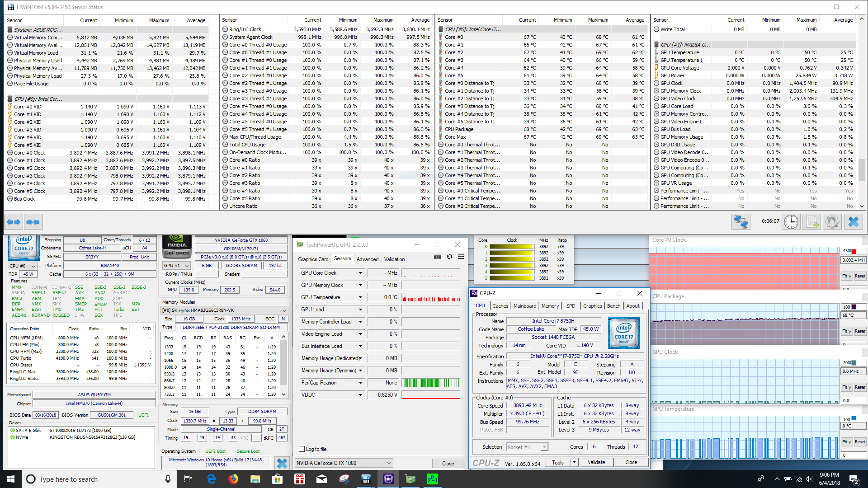The width and height of the screenshot is (868, 488).
Task: Click the GPU-Z refresh icon
Action: [x=449, y=257]
